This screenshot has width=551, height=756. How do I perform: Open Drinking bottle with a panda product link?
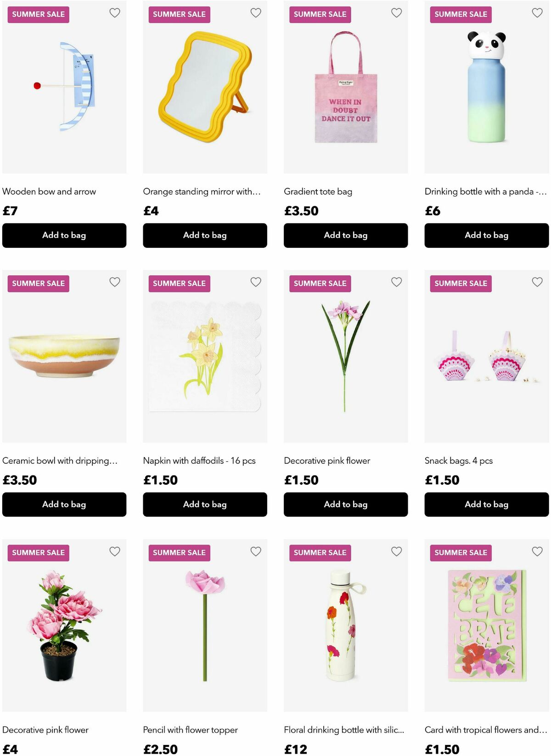click(485, 191)
